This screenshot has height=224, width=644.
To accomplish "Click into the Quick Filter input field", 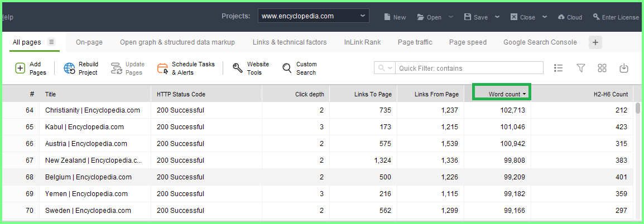I will (469, 68).
